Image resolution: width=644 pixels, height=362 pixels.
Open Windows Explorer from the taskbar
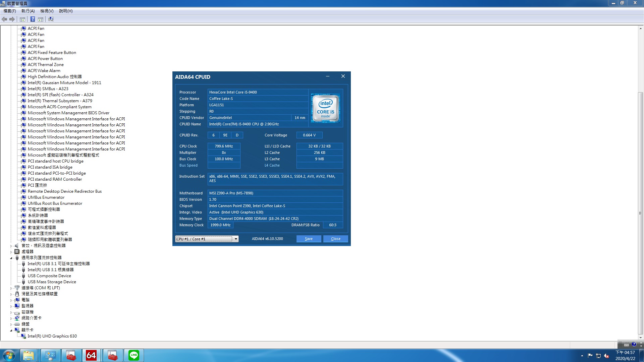29,355
